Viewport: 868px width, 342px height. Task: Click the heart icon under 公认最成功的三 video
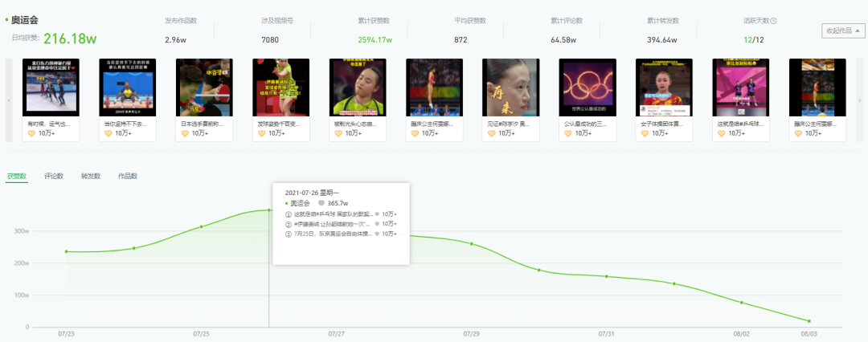(x=568, y=133)
